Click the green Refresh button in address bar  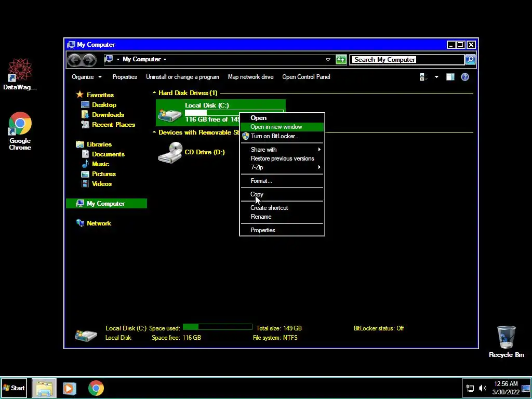341,59
